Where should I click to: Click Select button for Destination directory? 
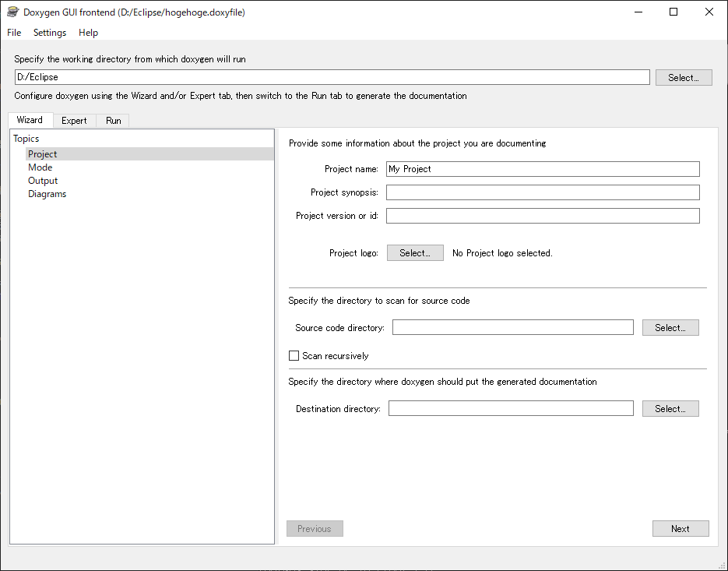[670, 408]
